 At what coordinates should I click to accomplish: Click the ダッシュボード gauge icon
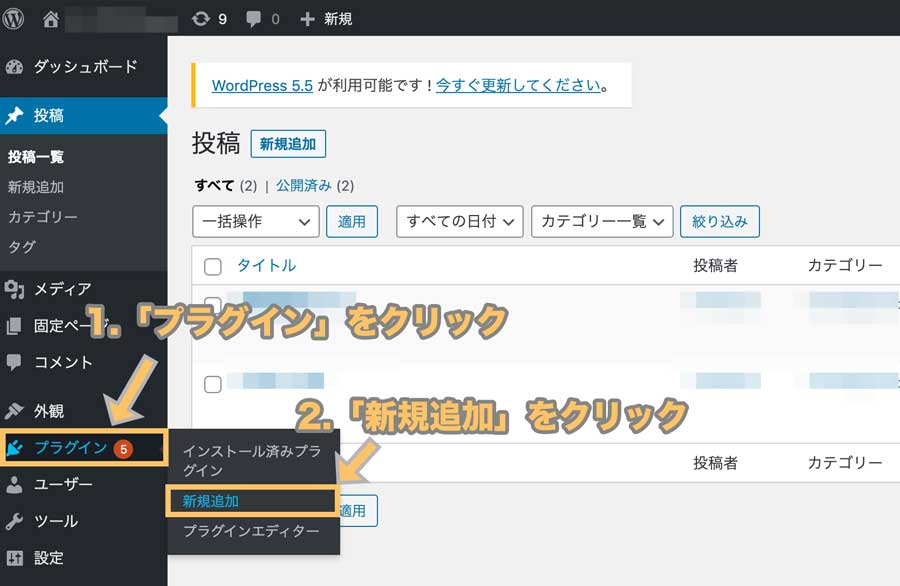point(14,67)
